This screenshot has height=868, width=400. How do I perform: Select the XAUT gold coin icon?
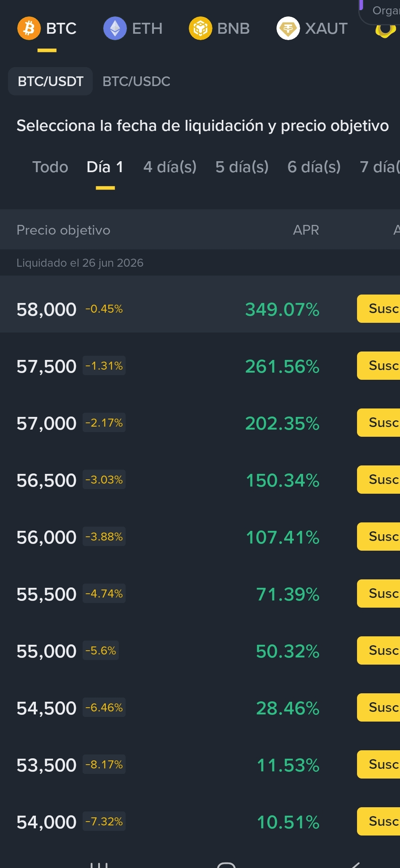288,28
